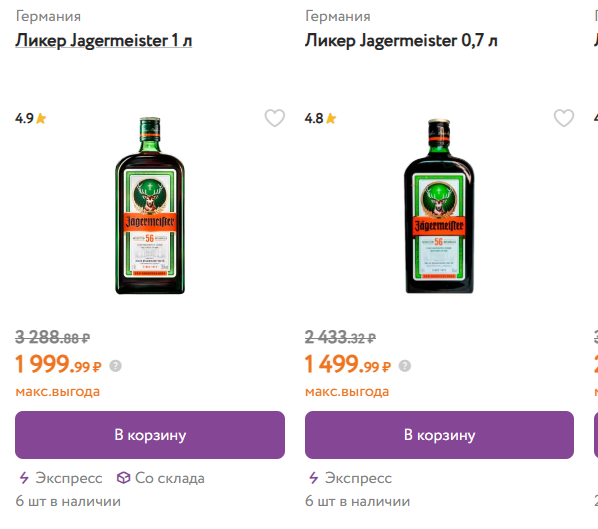Click макс.выгода label under 1 999.99 ₽

coord(58,392)
